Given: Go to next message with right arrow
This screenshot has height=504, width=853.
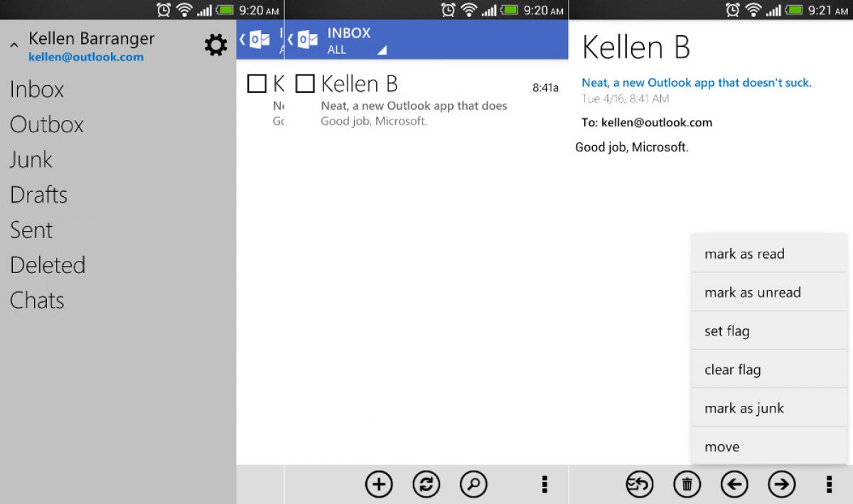Looking at the screenshot, I should (782, 485).
